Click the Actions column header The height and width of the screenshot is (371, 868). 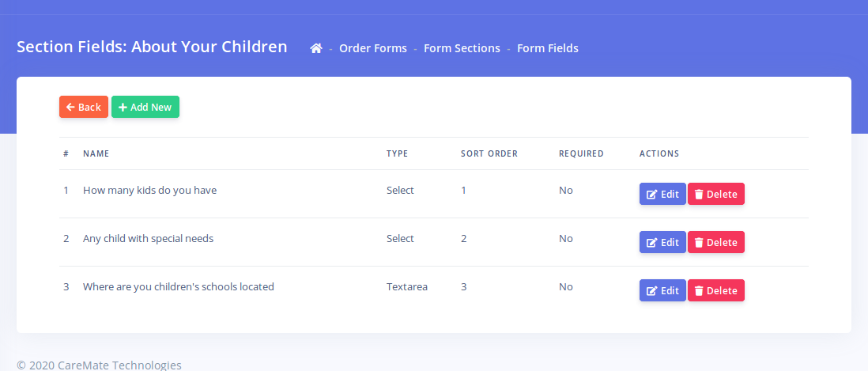click(x=659, y=153)
